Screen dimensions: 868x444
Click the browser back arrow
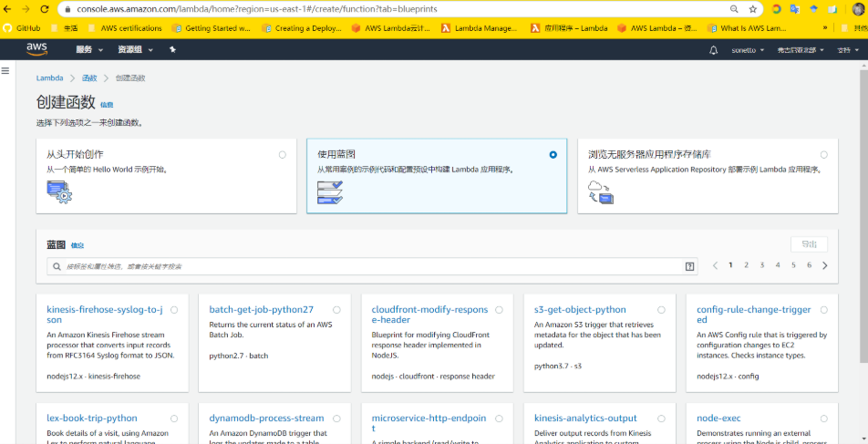[x=7, y=9]
